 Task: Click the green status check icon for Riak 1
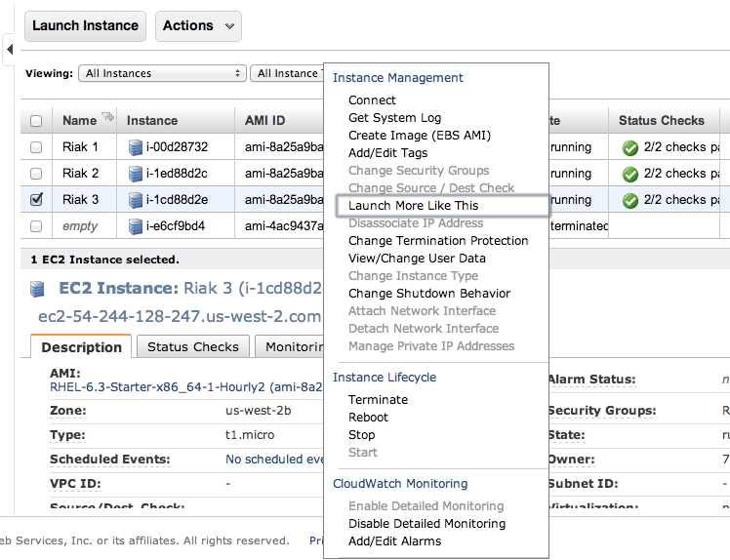pos(630,147)
